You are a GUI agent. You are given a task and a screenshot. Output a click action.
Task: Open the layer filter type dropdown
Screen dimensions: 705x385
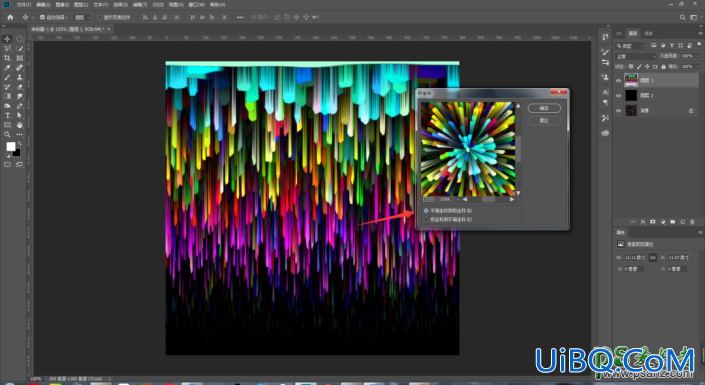(x=630, y=46)
